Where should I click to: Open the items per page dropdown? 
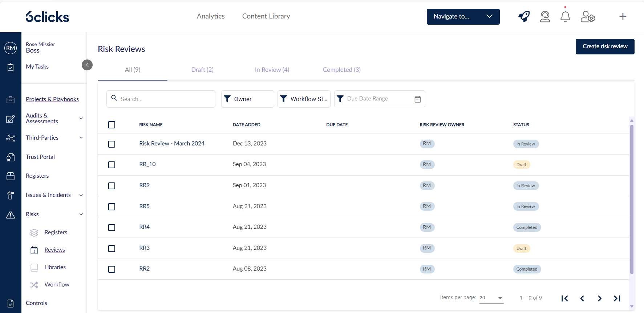[491, 298]
